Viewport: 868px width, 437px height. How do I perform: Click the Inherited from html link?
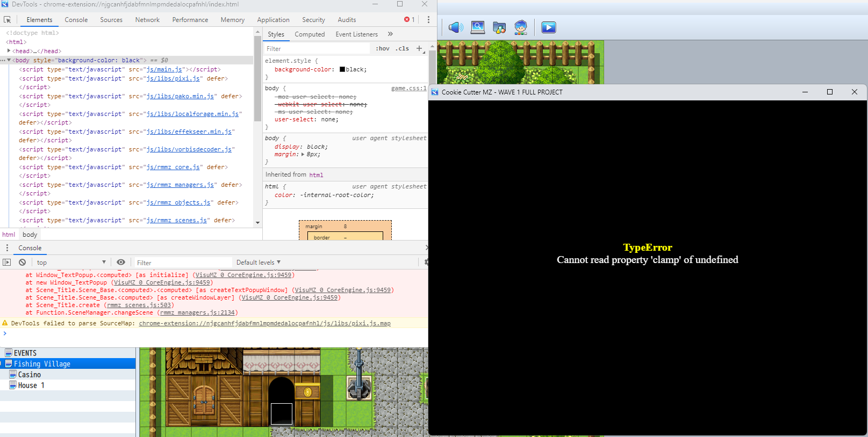pyautogui.click(x=316, y=175)
